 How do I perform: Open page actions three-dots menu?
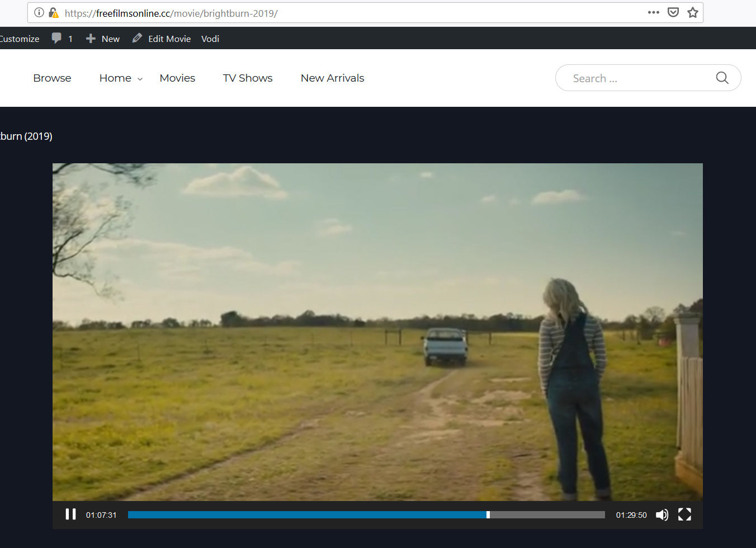pyautogui.click(x=654, y=12)
